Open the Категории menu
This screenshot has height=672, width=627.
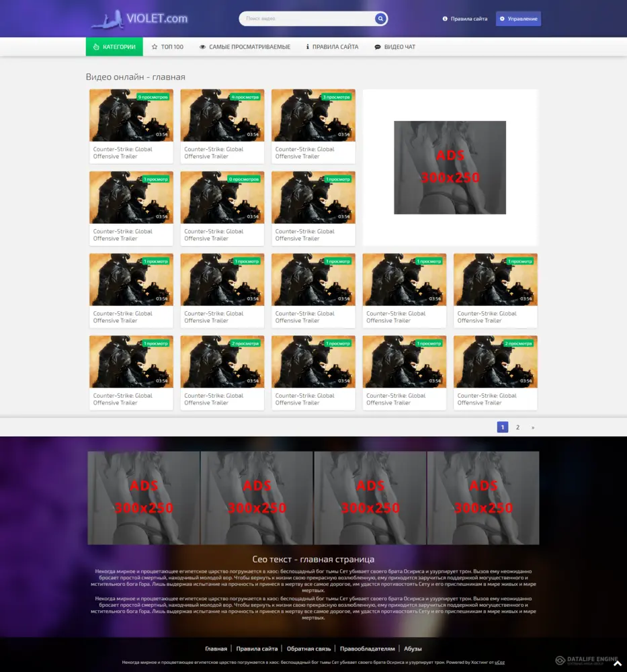pyautogui.click(x=114, y=47)
